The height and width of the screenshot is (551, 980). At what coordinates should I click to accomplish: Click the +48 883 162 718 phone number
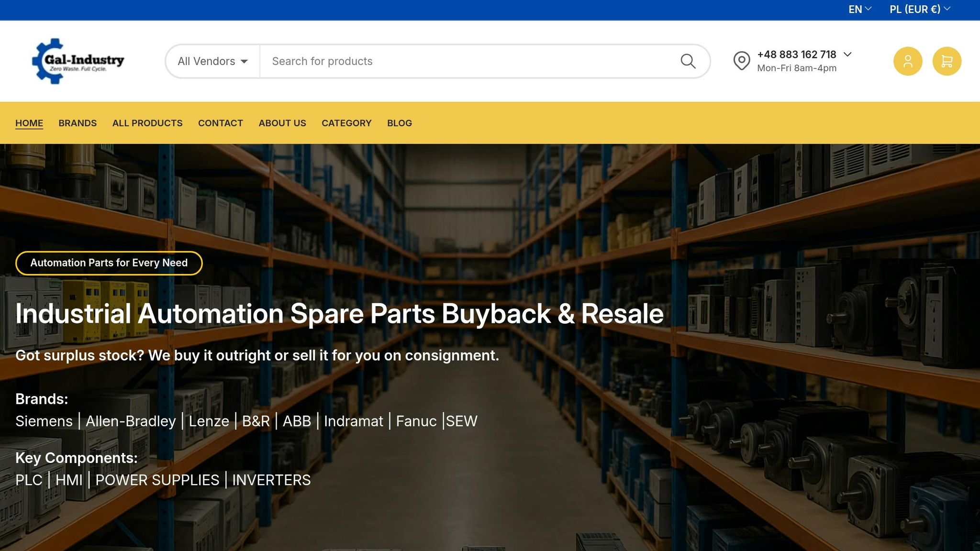pos(797,55)
